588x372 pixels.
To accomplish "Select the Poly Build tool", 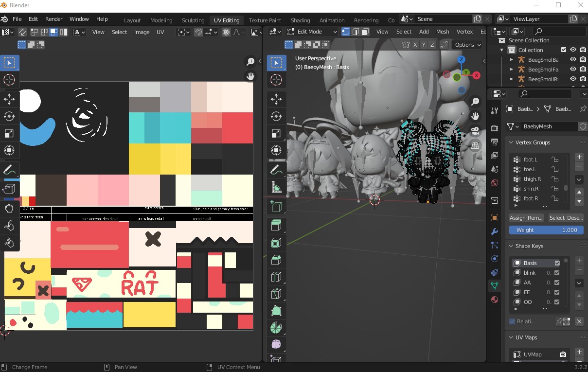I will (x=276, y=311).
